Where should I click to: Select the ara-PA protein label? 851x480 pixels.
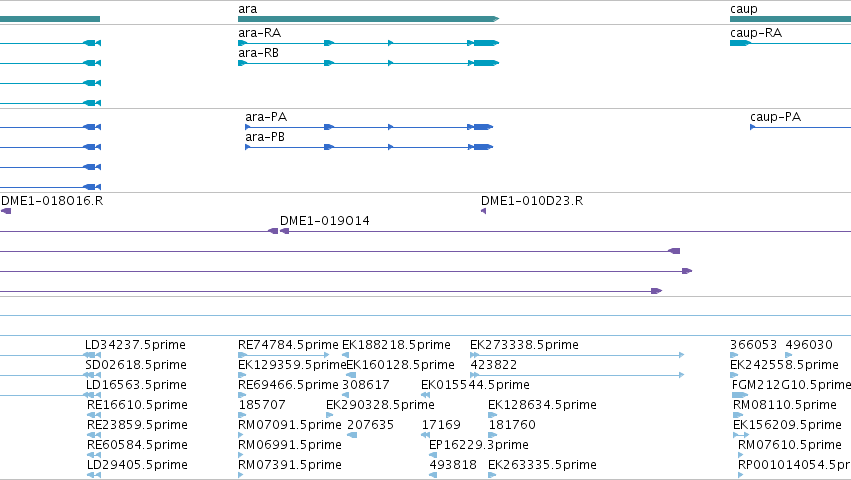click(266, 117)
